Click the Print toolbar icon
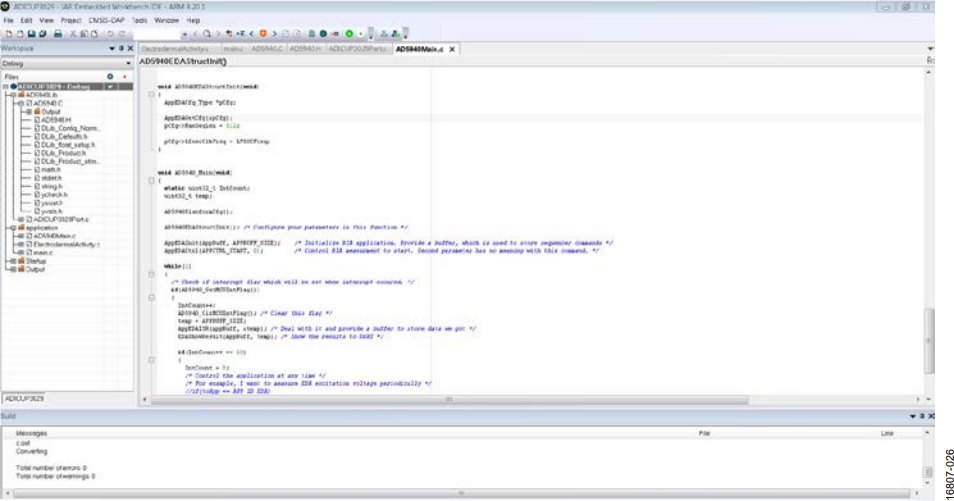Viewport: 954px width, 501px height. click(x=58, y=34)
